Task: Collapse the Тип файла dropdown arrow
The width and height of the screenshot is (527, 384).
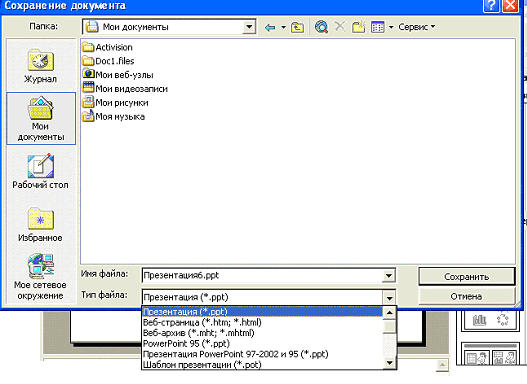Action: point(389,297)
